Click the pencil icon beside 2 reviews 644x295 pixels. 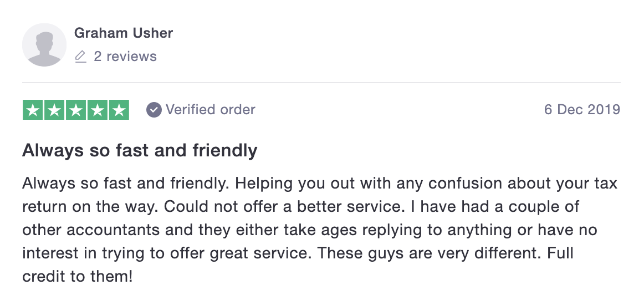81,57
